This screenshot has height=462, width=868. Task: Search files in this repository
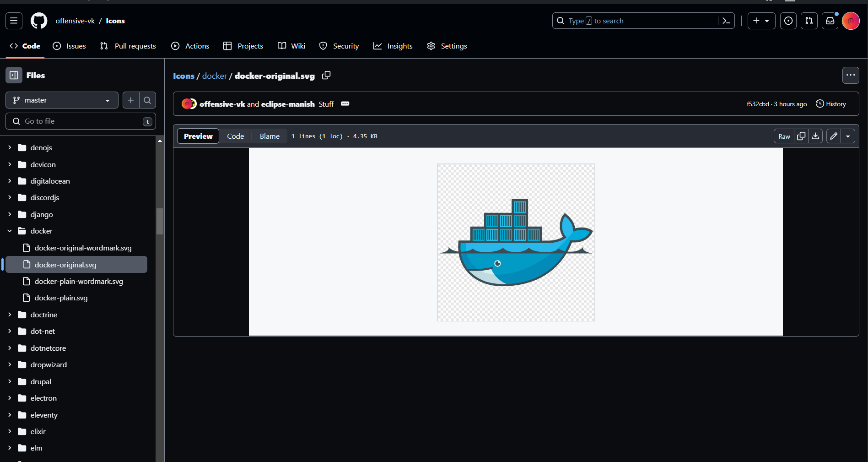[x=147, y=100]
